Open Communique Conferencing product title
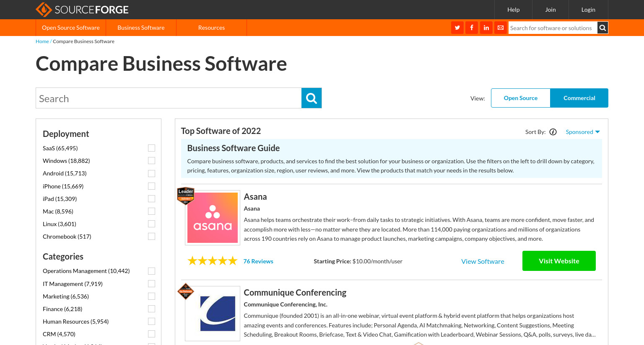Viewport: 644px width, 345px height. tap(295, 293)
